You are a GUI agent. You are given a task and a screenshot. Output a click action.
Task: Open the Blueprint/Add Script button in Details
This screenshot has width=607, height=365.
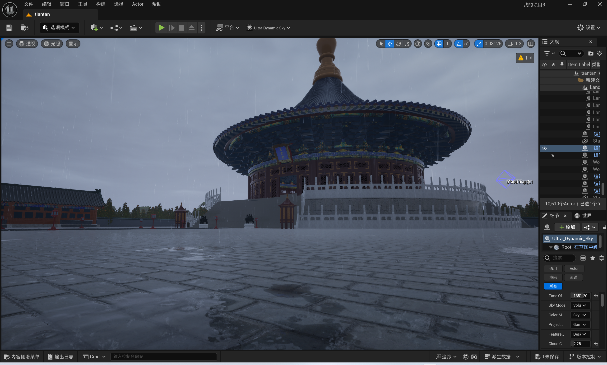click(590, 227)
